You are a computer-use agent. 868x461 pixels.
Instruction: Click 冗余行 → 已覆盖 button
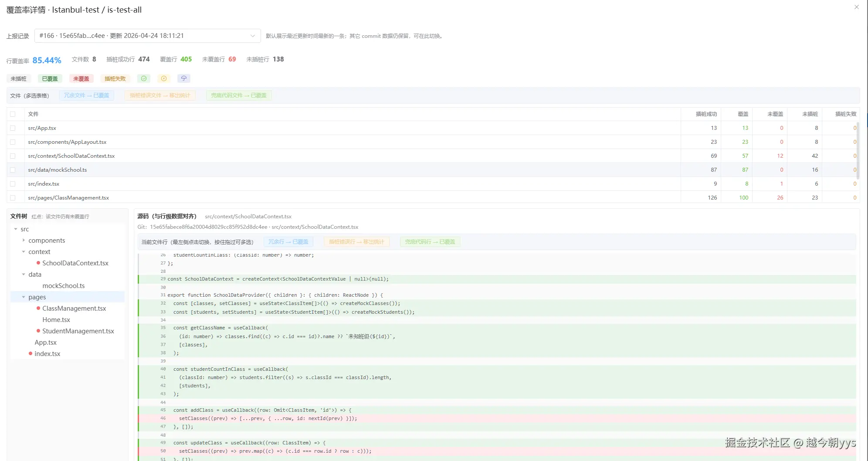pyautogui.click(x=288, y=242)
